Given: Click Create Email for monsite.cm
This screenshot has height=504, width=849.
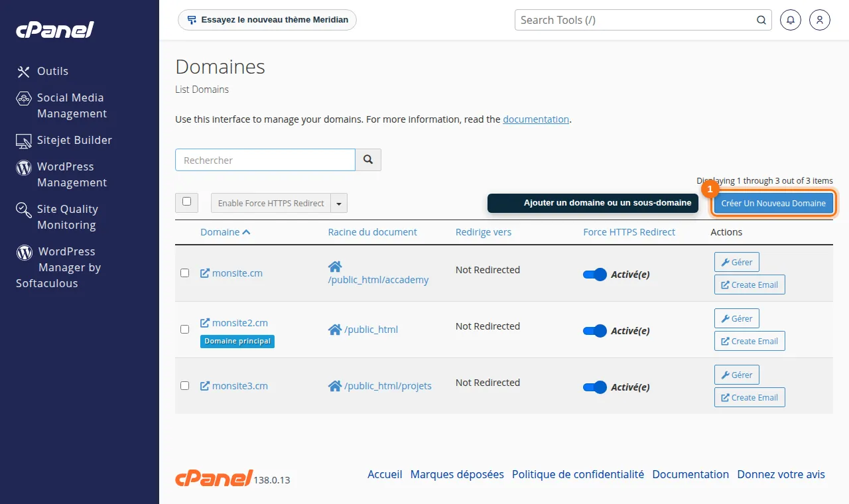Looking at the screenshot, I should (x=750, y=284).
